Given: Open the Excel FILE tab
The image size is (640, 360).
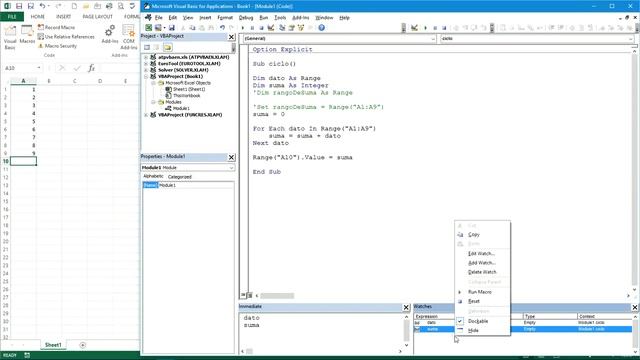Looking at the screenshot, I should 12,17.
